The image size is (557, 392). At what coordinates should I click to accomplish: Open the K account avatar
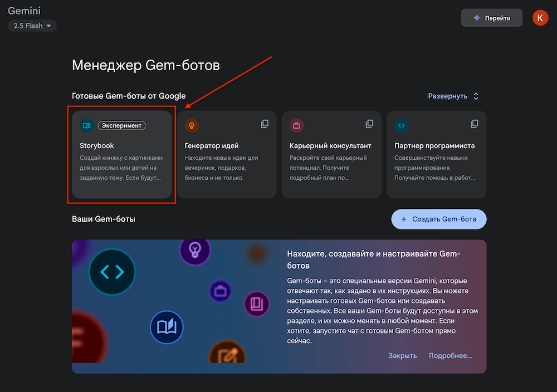click(x=540, y=18)
